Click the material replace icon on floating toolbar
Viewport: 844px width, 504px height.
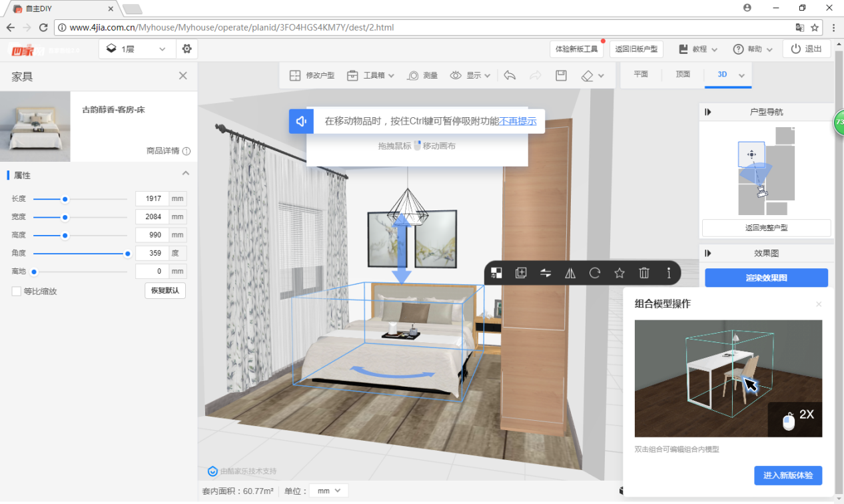[x=496, y=272]
